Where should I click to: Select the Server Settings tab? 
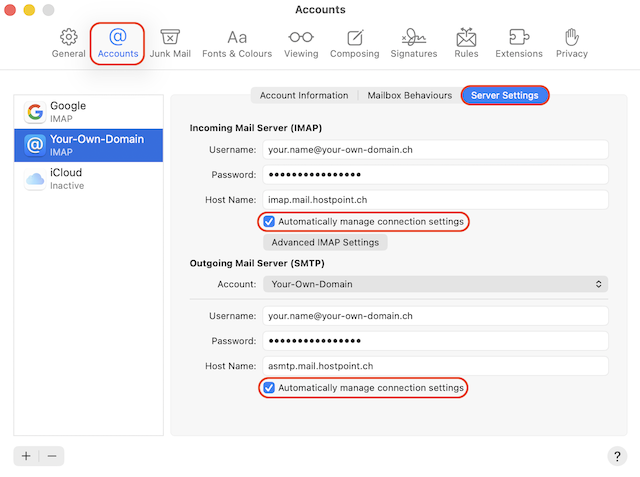504,95
